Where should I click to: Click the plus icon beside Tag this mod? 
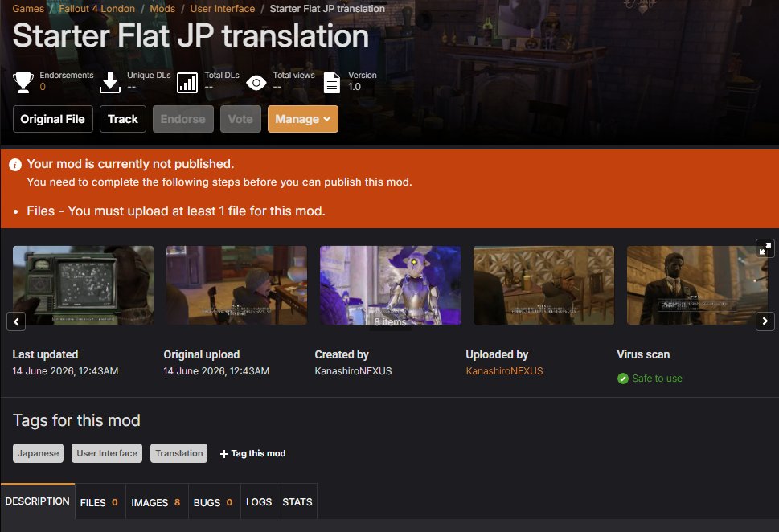coord(224,454)
